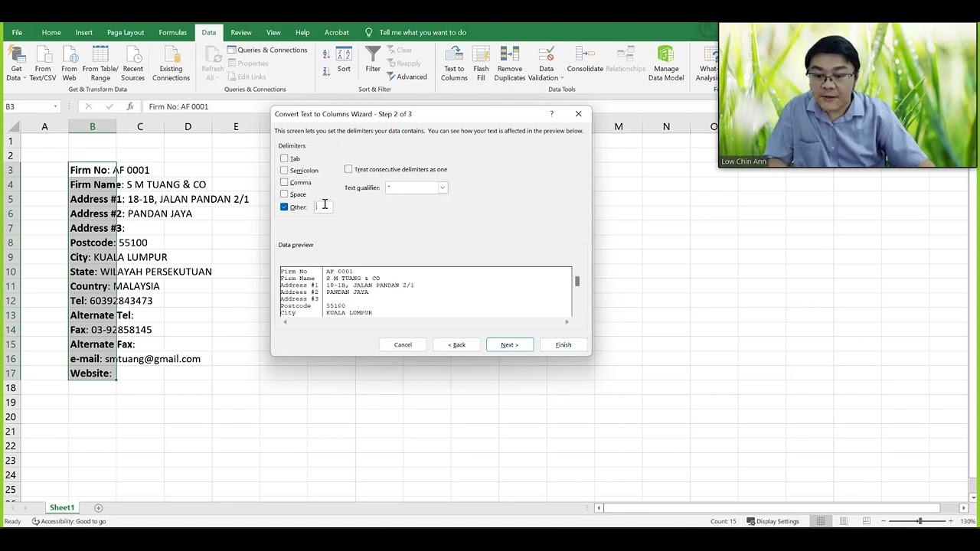Select column A header
The height and width of the screenshot is (551, 980).
44,126
